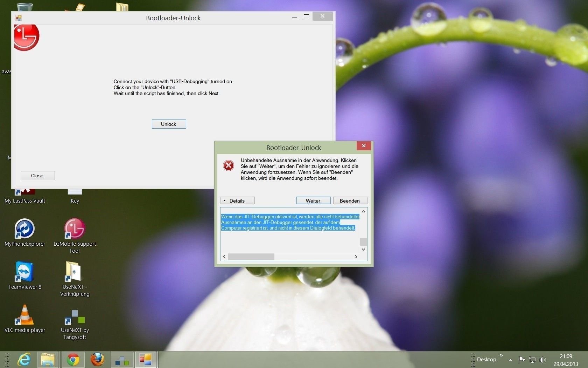Click the LG logo in the Bootloader-Unlock window
Image resolution: width=588 pixels, height=368 pixels.
pos(26,37)
